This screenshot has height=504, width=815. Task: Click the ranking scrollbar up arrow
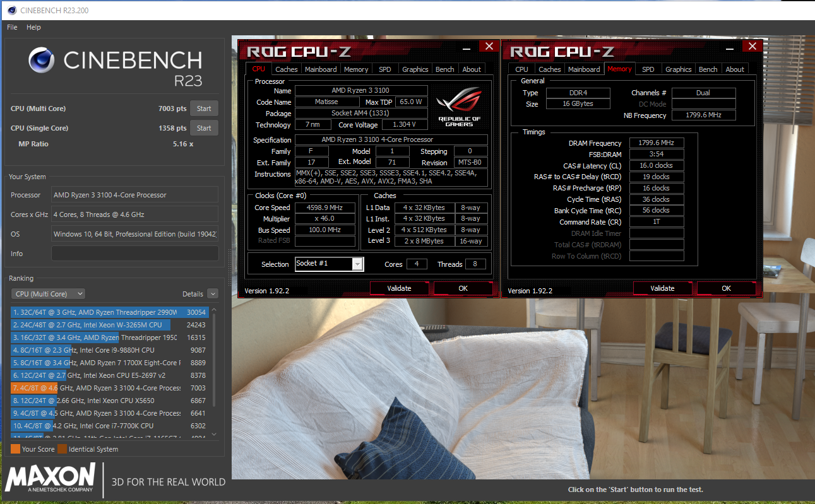(x=213, y=311)
